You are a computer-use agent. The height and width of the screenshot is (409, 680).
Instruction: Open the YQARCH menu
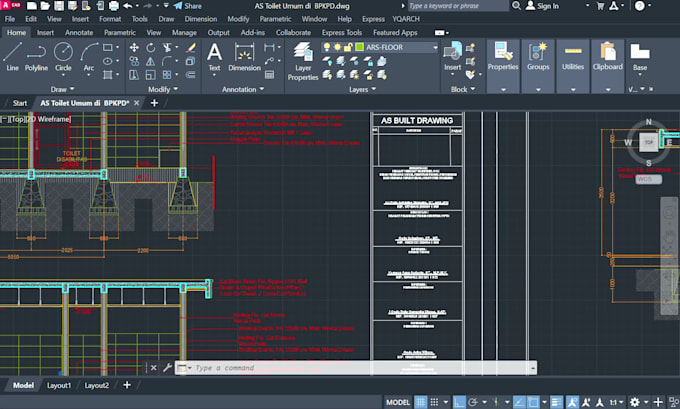pos(406,19)
